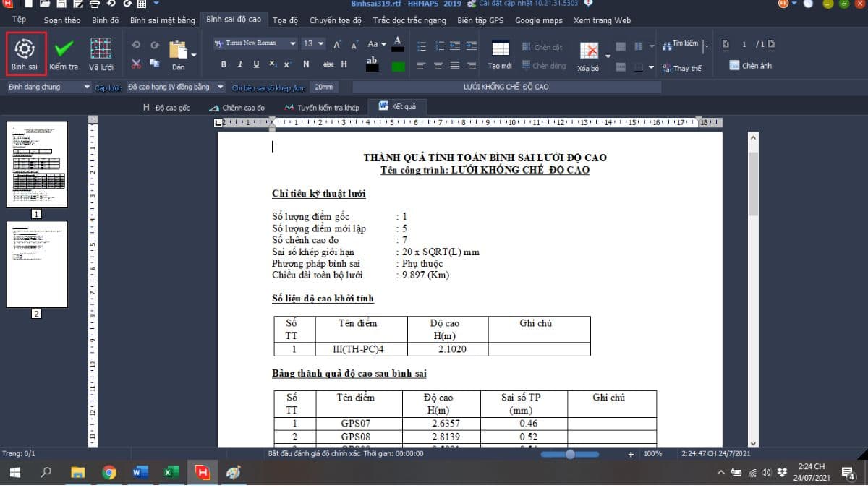868x488 pixels.
Task: Enable superscript formatting
Action: [x=273, y=64]
